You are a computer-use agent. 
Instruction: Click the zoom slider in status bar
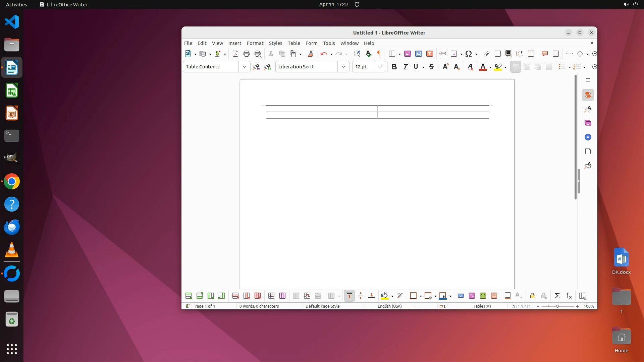tap(557, 306)
